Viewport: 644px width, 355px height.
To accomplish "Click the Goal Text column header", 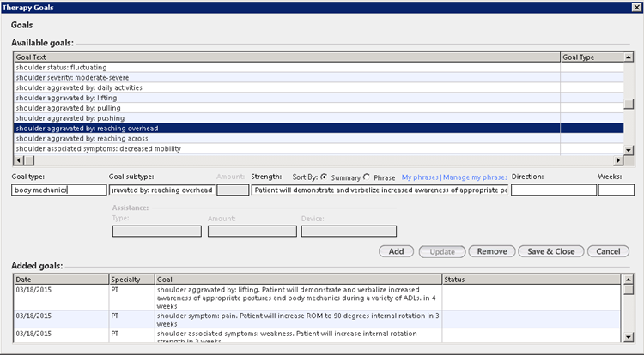I will [287, 57].
